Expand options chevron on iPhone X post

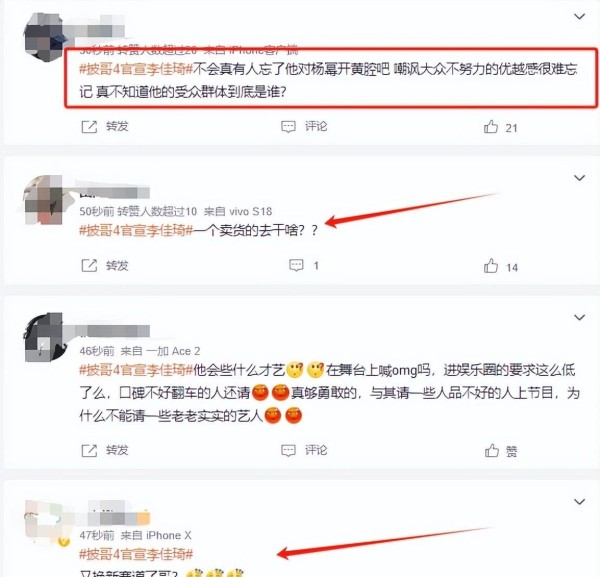[x=579, y=502]
